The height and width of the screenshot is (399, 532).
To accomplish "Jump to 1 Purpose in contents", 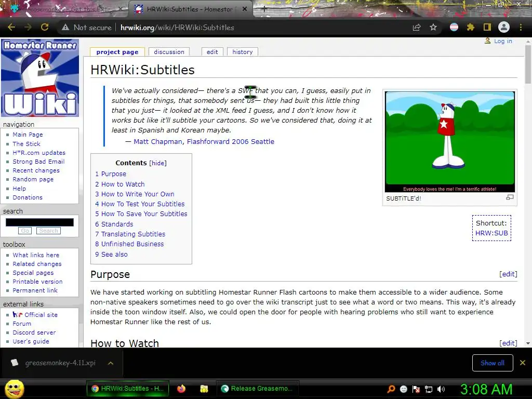I will [x=111, y=174].
